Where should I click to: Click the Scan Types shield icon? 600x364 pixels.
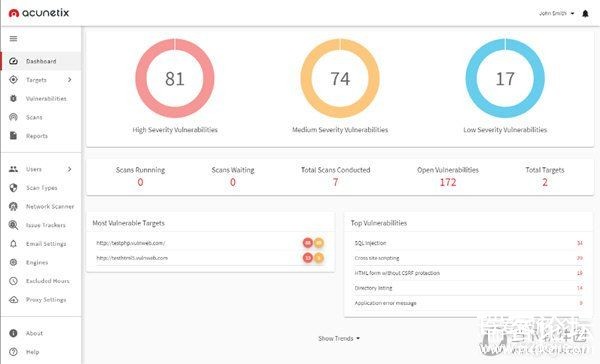(x=13, y=188)
